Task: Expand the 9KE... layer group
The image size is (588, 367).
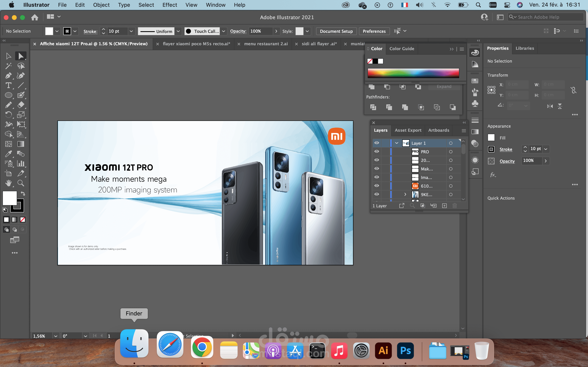Action: 405,195
